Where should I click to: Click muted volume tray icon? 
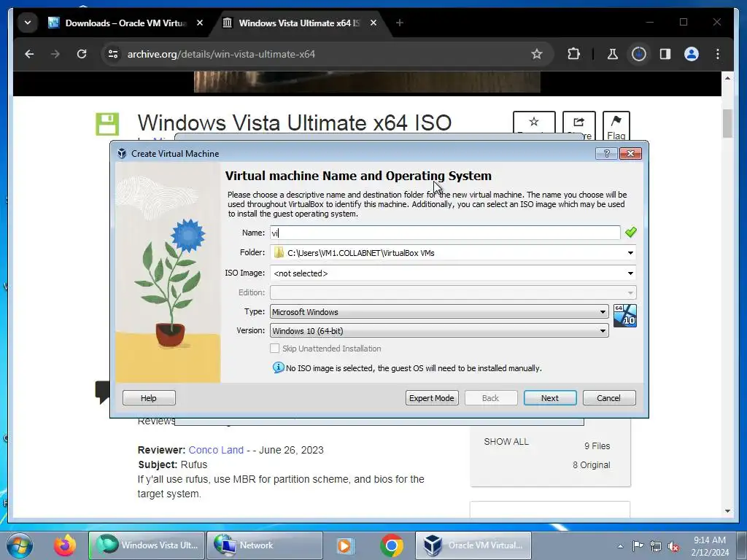tap(673, 546)
